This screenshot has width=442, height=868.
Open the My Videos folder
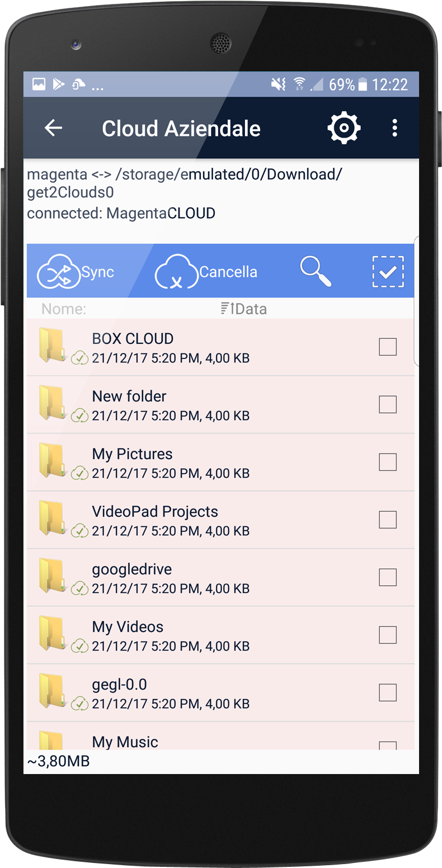coord(220,635)
